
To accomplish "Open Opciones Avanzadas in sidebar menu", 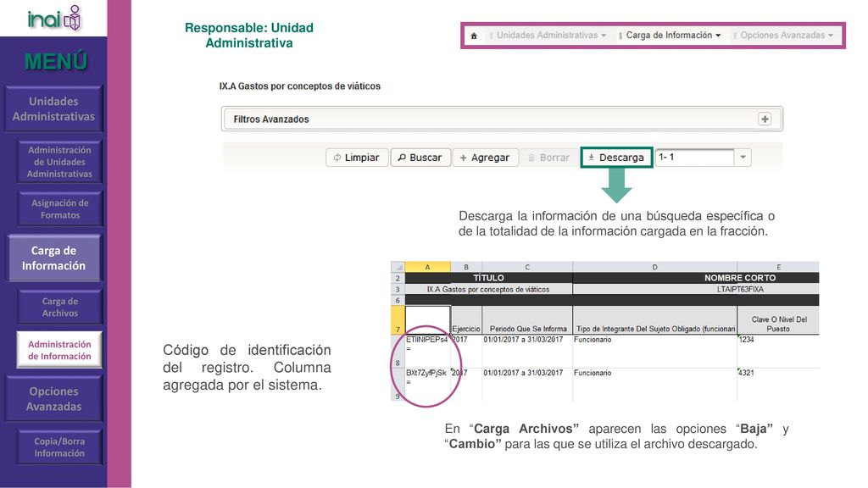I will tap(53, 399).
